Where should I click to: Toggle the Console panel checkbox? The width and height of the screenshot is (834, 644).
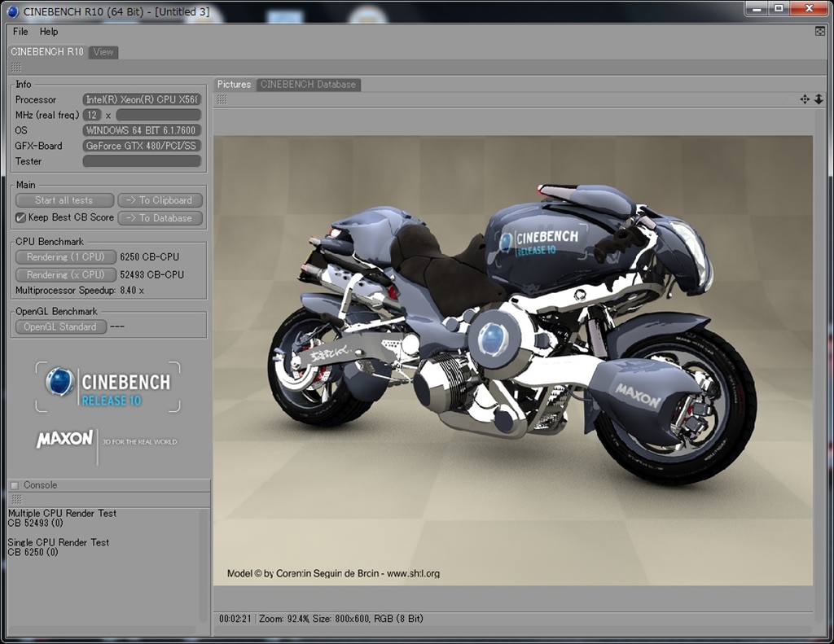coord(15,485)
